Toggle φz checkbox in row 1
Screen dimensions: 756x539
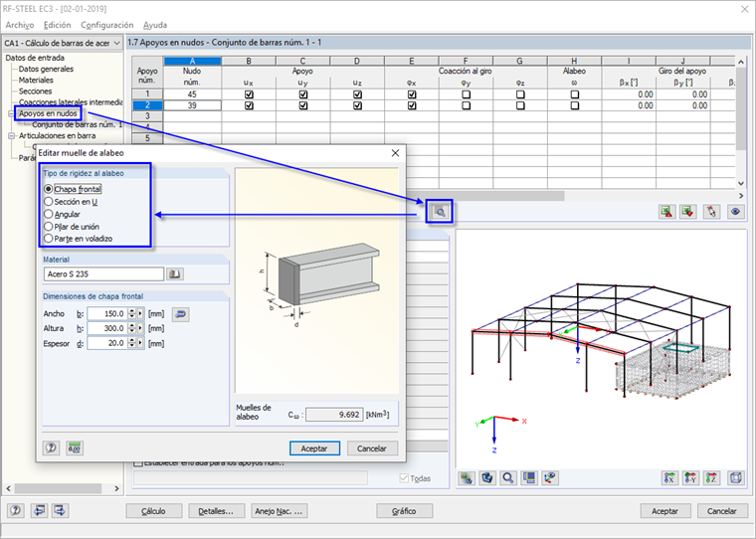520,94
